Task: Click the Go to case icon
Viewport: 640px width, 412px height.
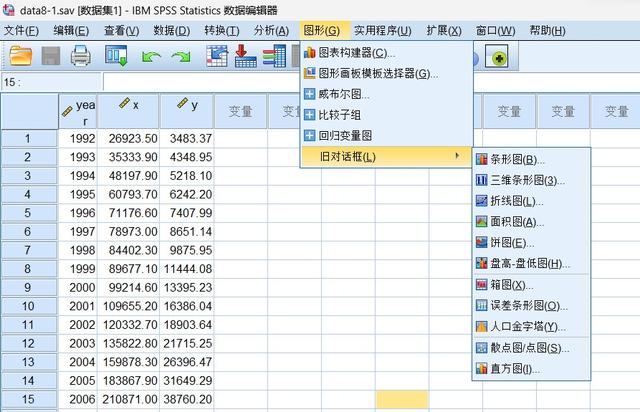Action: (x=217, y=56)
